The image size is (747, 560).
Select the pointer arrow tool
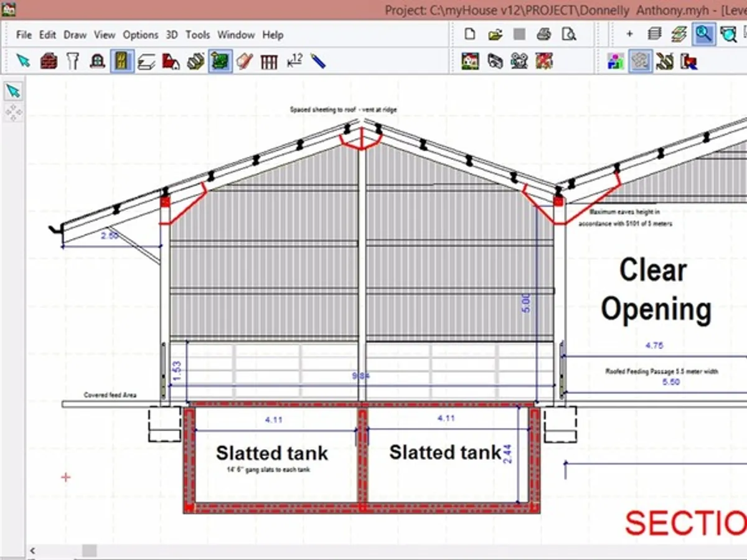point(25,60)
